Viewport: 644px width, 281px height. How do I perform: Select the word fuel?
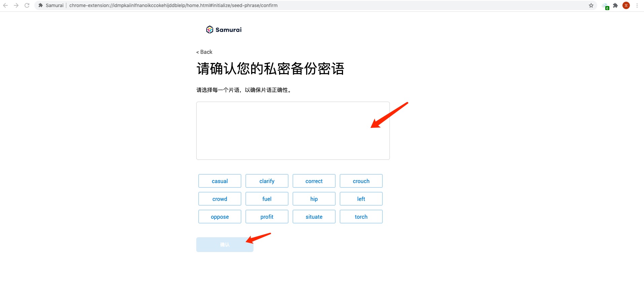coord(267,199)
